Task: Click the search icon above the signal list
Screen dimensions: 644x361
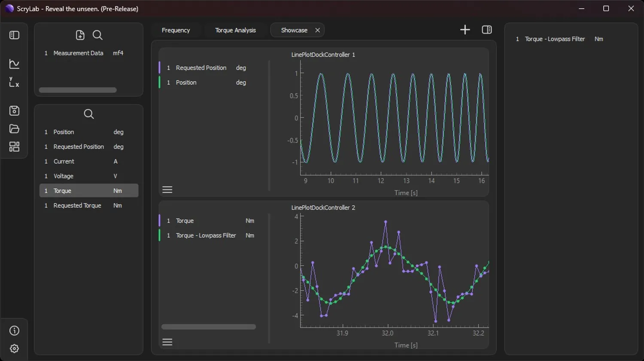Action: 88,114
